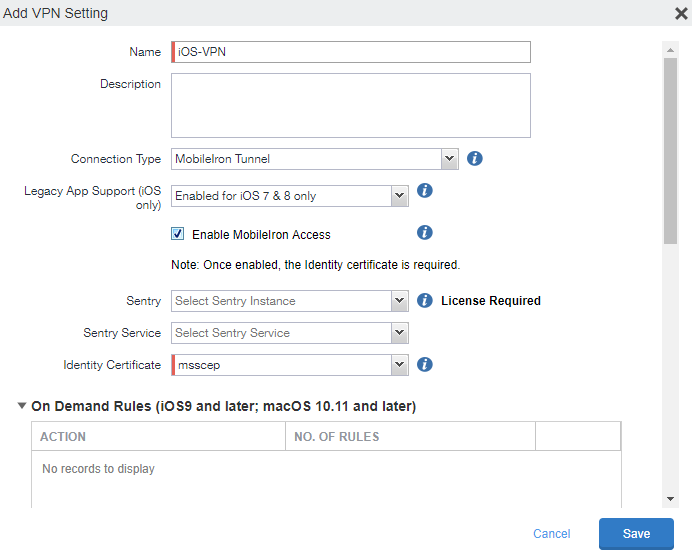Click the Cancel link

[x=552, y=534]
